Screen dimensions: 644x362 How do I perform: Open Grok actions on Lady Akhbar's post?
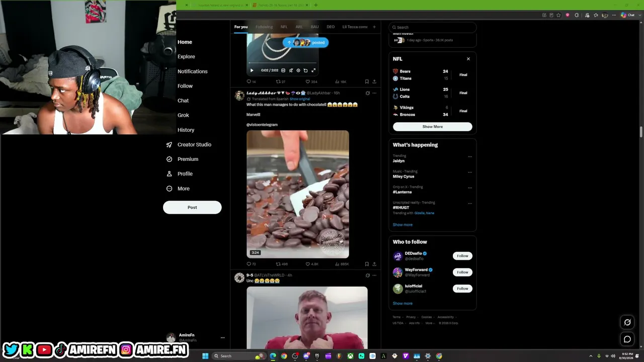point(367,93)
